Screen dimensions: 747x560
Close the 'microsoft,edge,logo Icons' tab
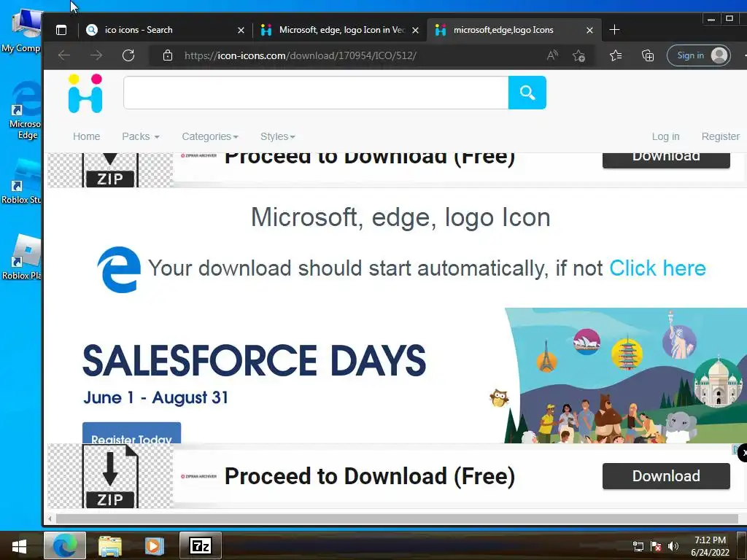(589, 31)
